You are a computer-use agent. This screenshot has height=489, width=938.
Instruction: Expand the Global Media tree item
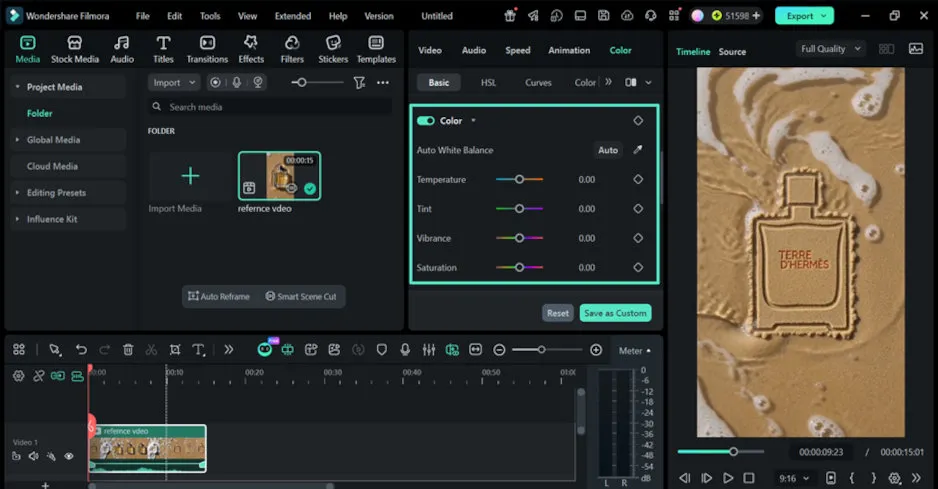(17, 139)
